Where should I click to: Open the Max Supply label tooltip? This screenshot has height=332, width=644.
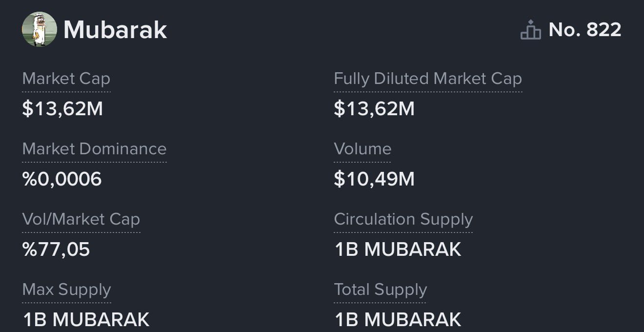[67, 290]
